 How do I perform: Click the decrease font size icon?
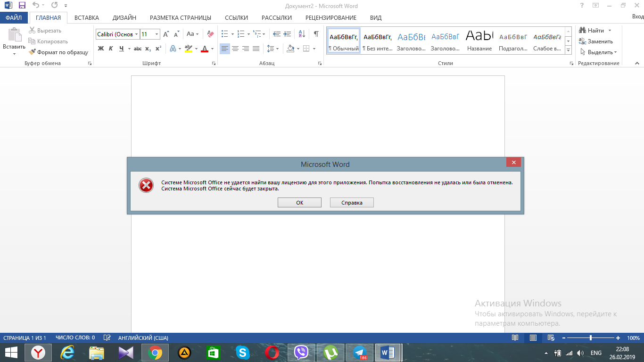tap(176, 34)
